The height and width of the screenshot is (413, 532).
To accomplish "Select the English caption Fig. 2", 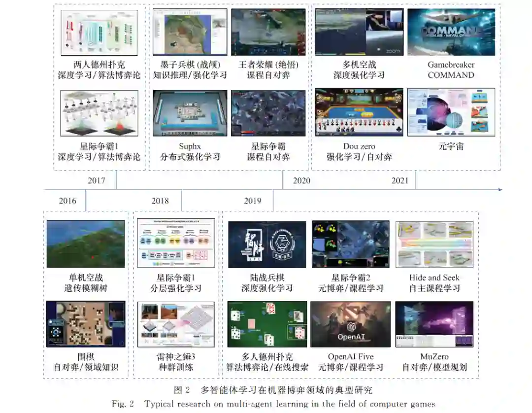I will click(273, 404).
